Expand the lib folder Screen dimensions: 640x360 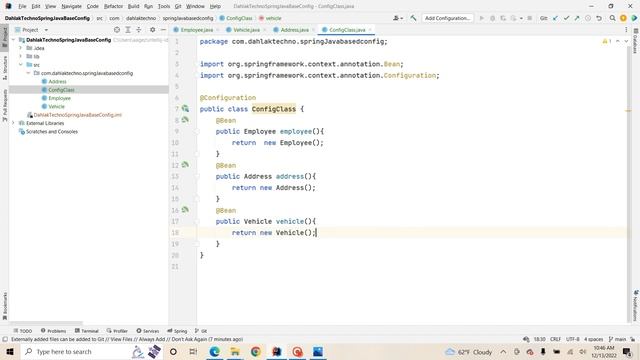point(20,56)
